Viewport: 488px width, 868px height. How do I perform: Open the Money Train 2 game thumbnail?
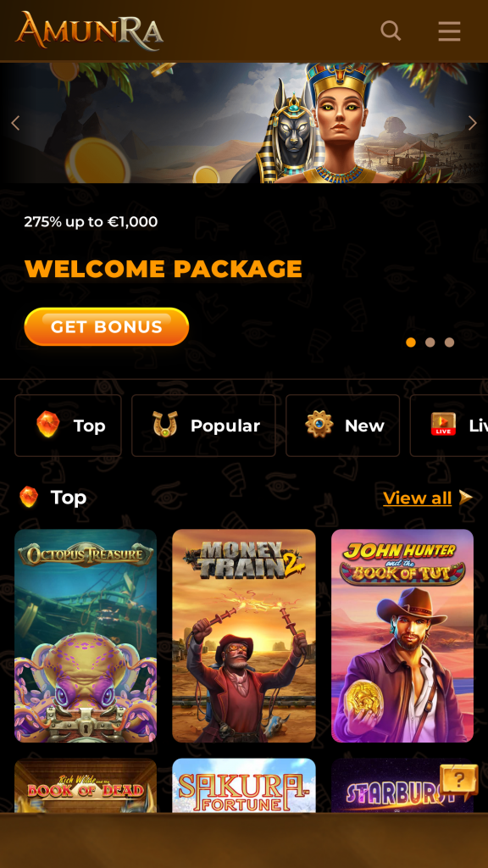point(244,636)
